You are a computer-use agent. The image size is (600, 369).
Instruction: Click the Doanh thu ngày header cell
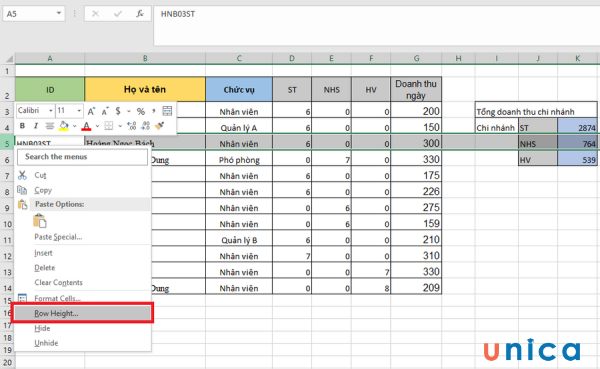pyautogui.click(x=416, y=90)
